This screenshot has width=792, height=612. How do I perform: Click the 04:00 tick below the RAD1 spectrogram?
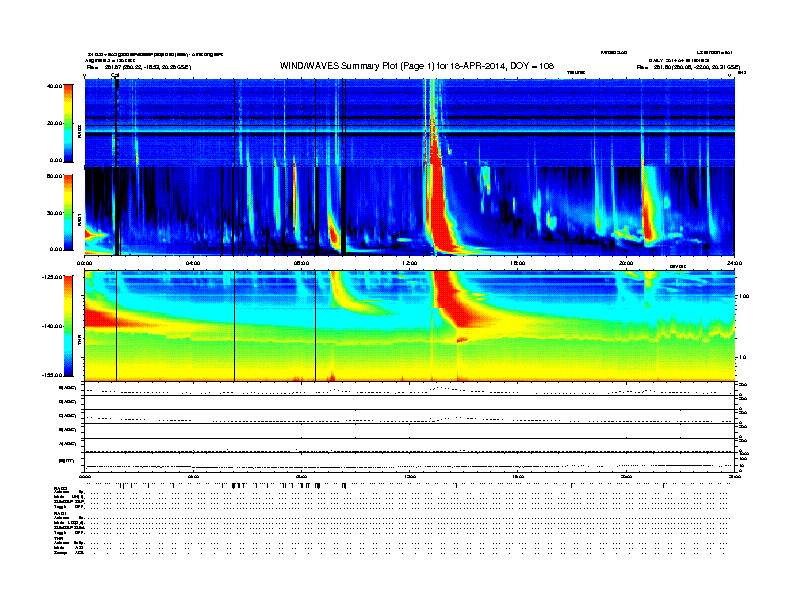click(193, 263)
